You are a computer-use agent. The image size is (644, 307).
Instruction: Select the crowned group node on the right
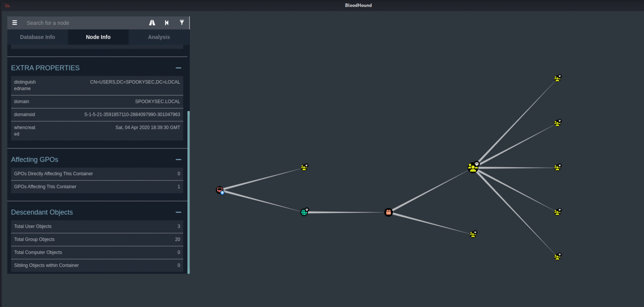pos(473,167)
